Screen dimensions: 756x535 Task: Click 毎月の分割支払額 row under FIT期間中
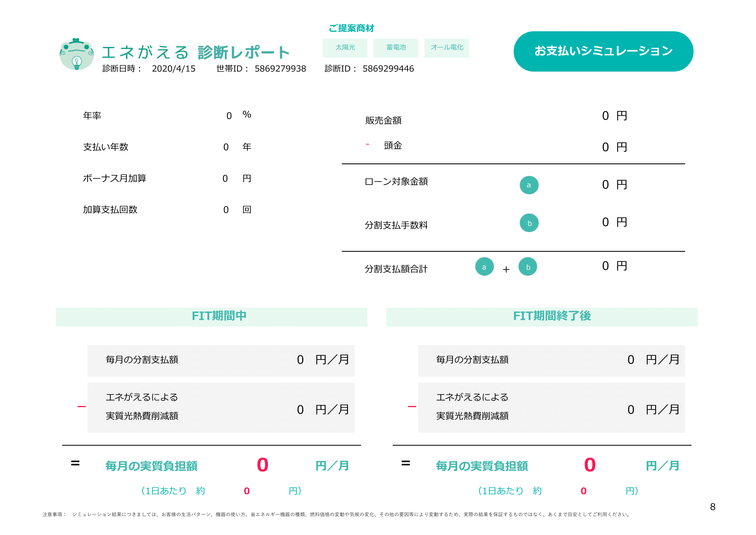click(x=221, y=361)
